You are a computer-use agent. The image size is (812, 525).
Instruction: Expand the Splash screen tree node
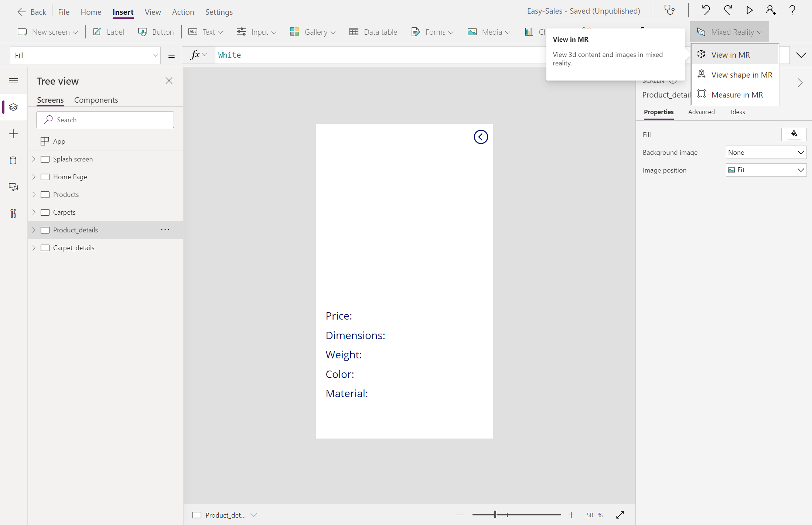[34, 159]
